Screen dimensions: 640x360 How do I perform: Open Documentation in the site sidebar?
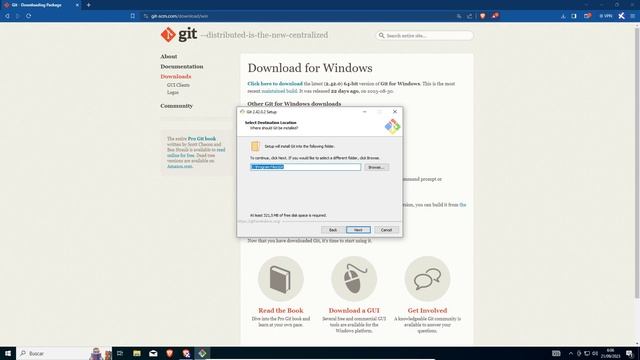(182, 67)
